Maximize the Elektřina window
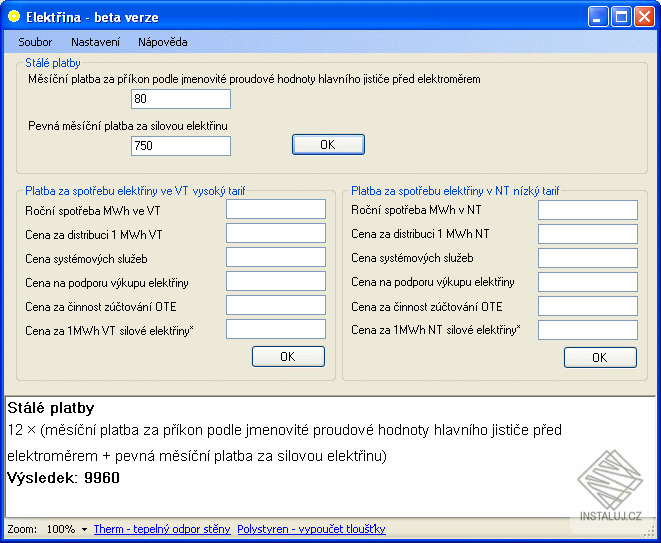The image size is (661, 543). click(x=621, y=17)
